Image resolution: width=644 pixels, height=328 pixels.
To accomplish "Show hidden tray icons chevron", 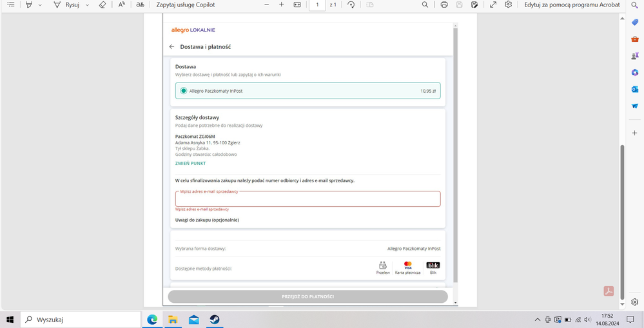I will 537,320.
